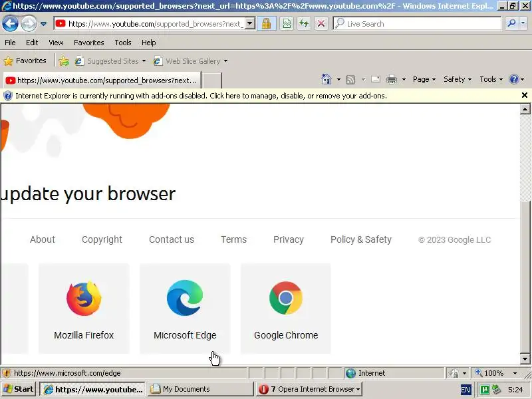Select the YouTube supported_browsers tab
This screenshot has height=399, width=532.
click(102, 80)
